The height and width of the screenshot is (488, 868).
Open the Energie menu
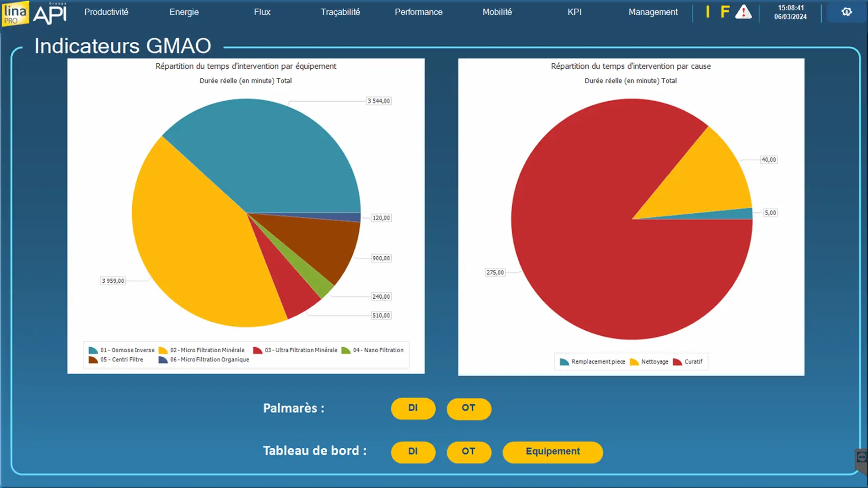pyautogui.click(x=184, y=12)
